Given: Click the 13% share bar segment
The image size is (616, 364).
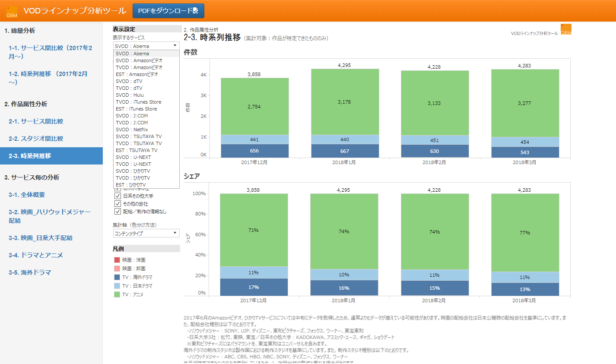Looking at the screenshot, I should (525, 289).
